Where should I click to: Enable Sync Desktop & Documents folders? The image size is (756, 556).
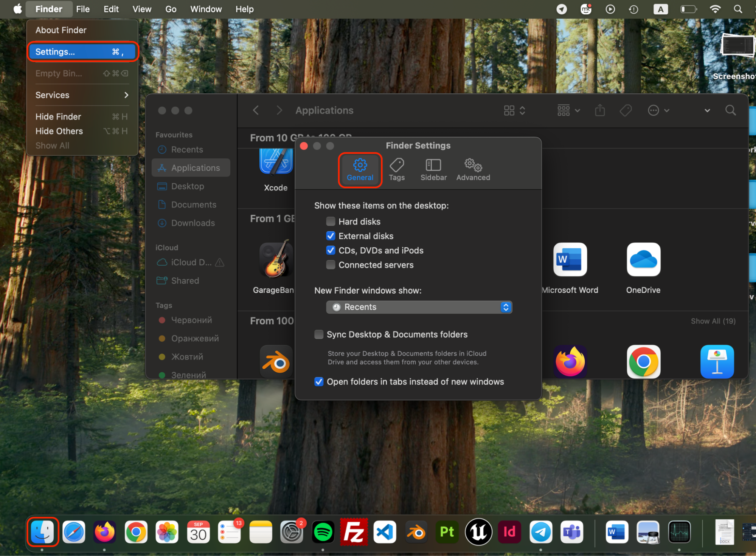click(x=319, y=334)
